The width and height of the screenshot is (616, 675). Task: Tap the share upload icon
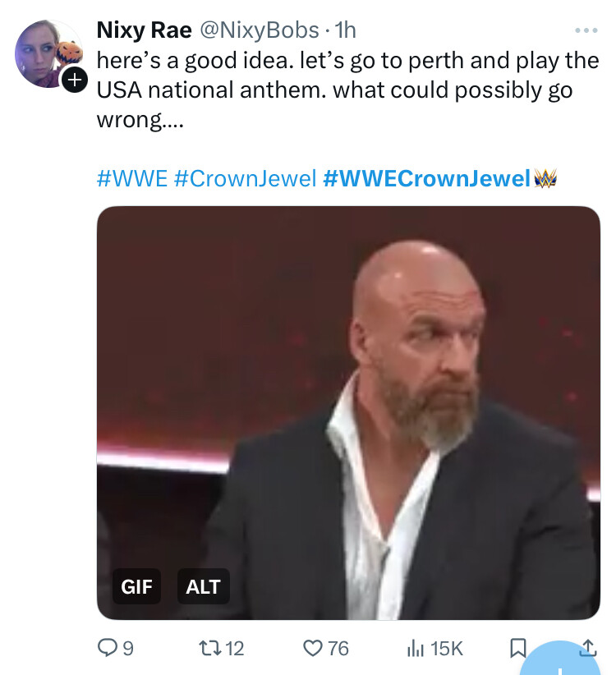(x=588, y=648)
